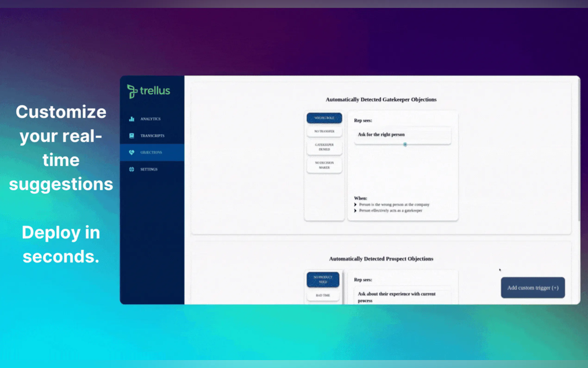
Task: Select the Bad Time objection
Action: pos(323,295)
